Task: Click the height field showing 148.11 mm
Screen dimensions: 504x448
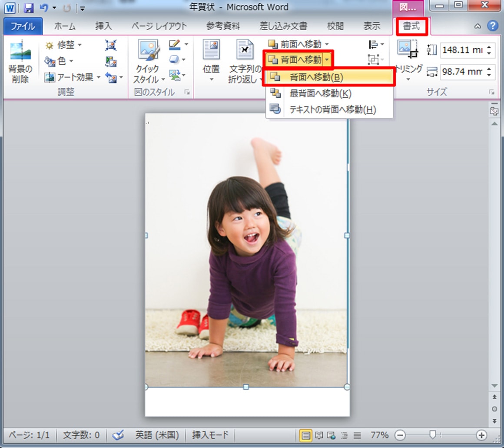Action: coord(462,50)
